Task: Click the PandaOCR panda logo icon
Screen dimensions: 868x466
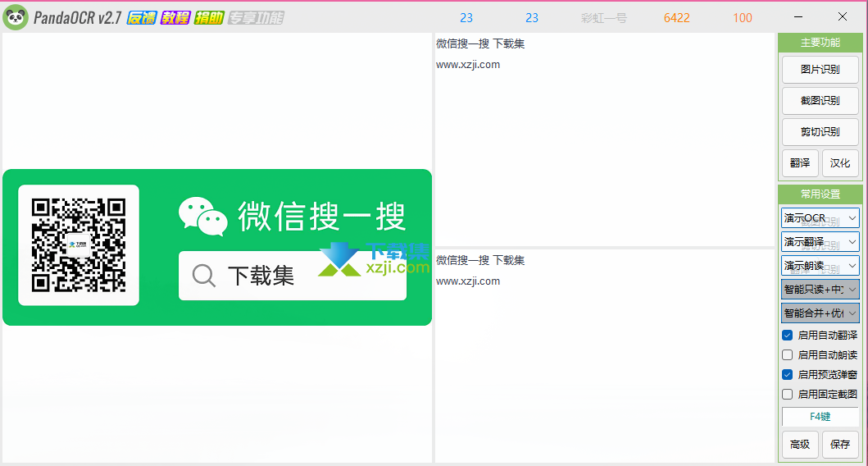Action: click(16, 18)
